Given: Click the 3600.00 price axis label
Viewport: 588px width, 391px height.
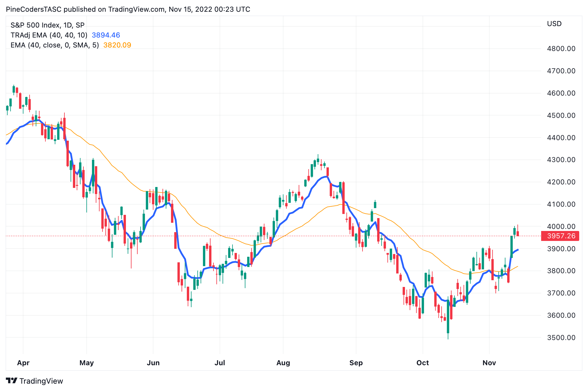Looking at the screenshot, I should pyautogui.click(x=561, y=315).
